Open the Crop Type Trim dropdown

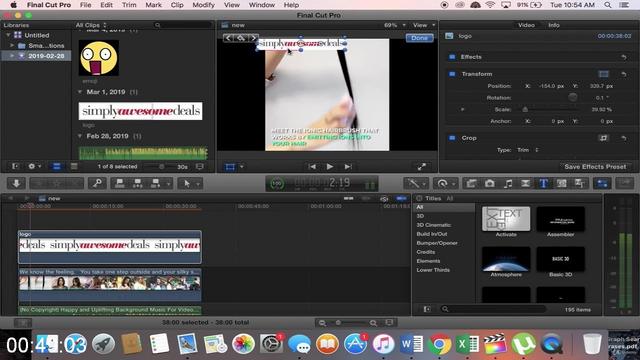click(x=528, y=150)
